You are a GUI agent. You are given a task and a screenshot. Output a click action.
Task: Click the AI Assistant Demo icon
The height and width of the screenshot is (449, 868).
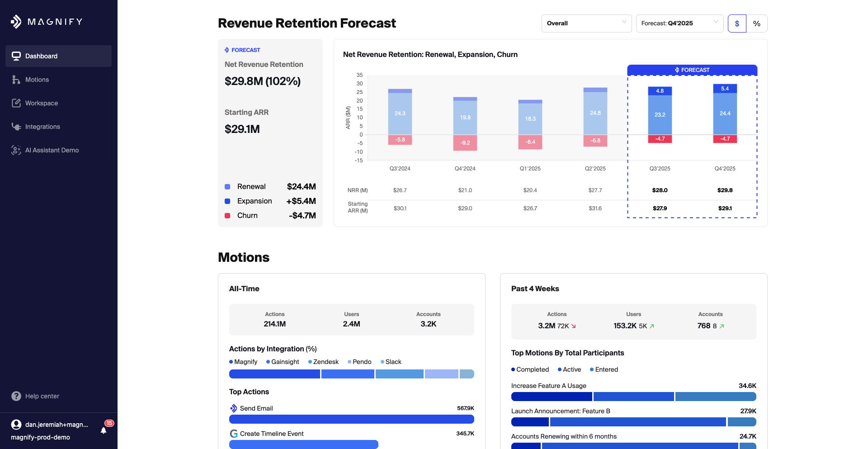(x=16, y=150)
